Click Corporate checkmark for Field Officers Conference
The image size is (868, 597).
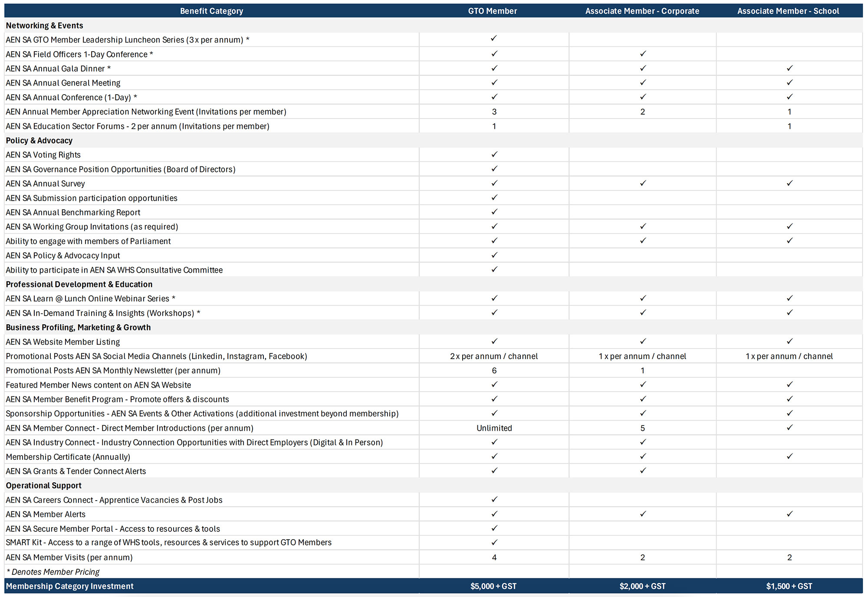(x=643, y=54)
